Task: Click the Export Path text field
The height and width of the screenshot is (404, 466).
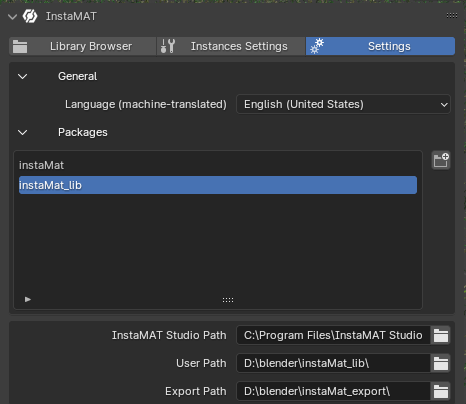Action: [333, 391]
